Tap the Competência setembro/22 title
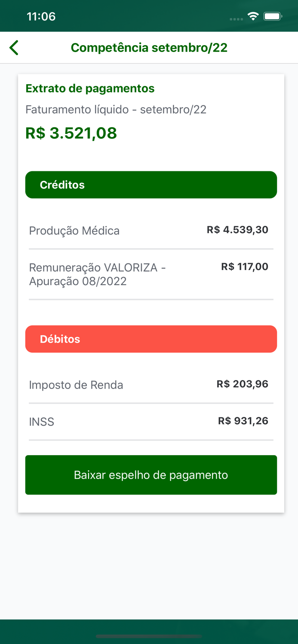298x644 pixels. tap(149, 47)
